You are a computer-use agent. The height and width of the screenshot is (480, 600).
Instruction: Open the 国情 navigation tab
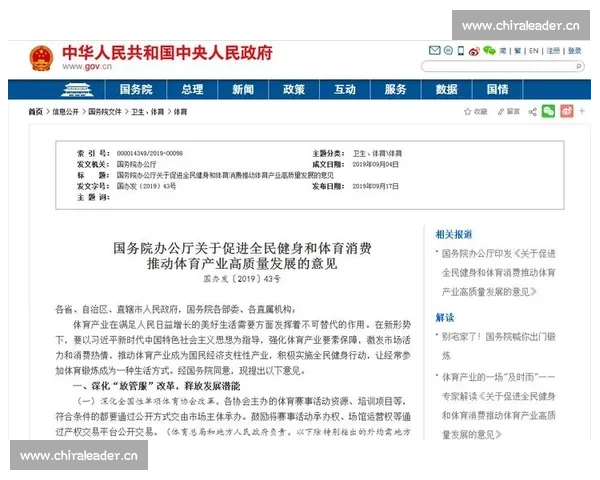[497, 90]
